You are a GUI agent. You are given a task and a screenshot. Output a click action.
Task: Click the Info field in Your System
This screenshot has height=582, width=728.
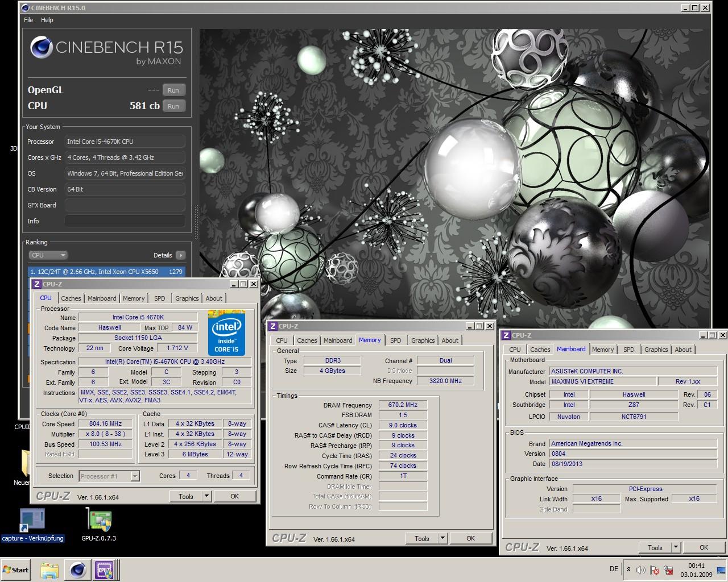[125, 221]
